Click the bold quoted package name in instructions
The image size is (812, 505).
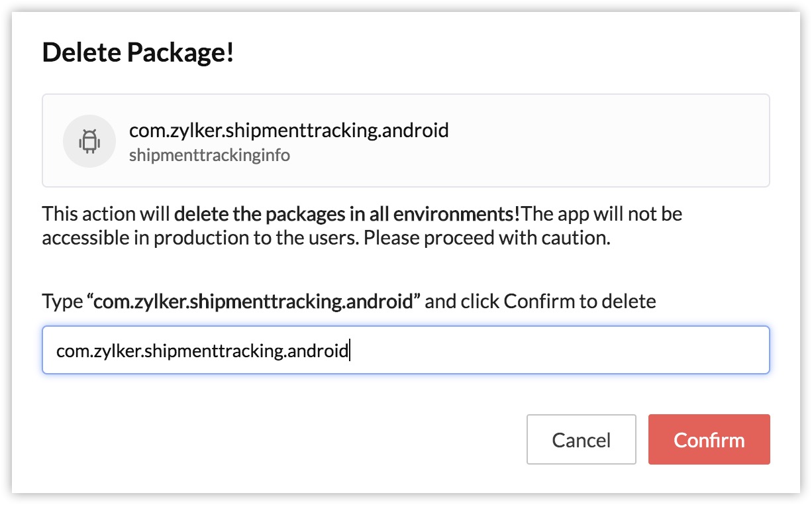tap(254, 302)
